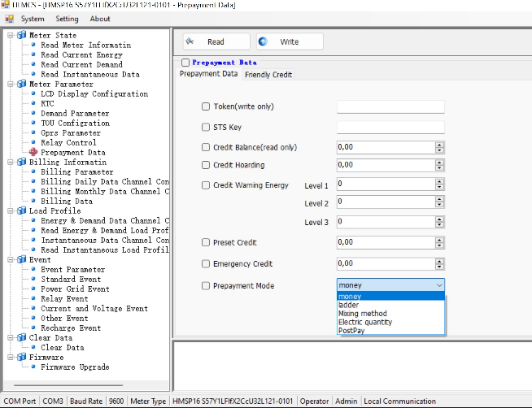
Task: Click the Billing Informatin folder icon
Action: (21, 162)
